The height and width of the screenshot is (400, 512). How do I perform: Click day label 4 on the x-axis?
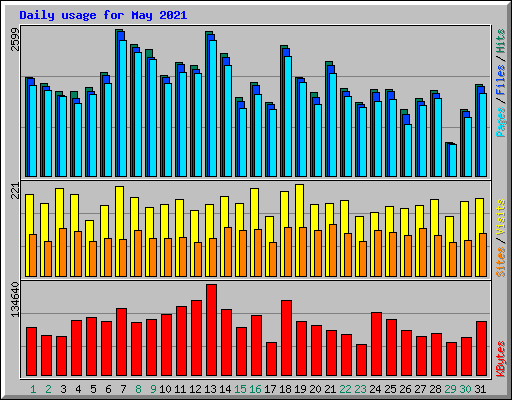pyautogui.click(x=78, y=389)
